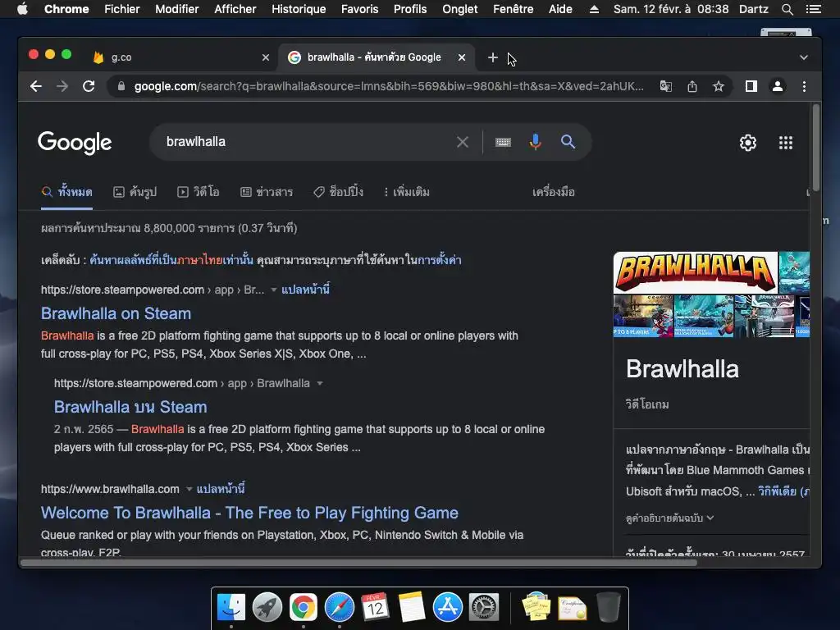The width and height of the screenshot is (840, 630).
Task: Open the Historique menu
Action: click(299, 9)
